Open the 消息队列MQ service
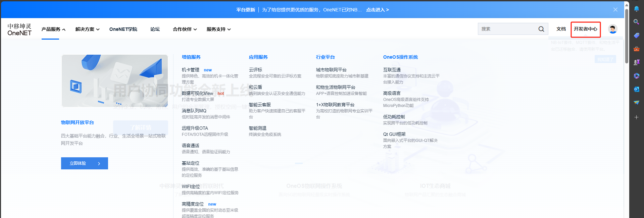This screenshot has width=644, height=218. [x=194, y=111]
